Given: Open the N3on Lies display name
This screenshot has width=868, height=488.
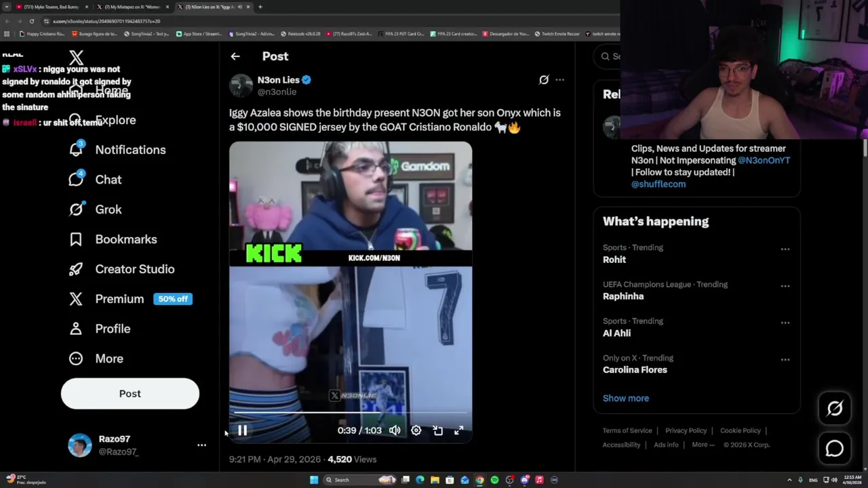Looking at the screenshot, I should [278, 80].
